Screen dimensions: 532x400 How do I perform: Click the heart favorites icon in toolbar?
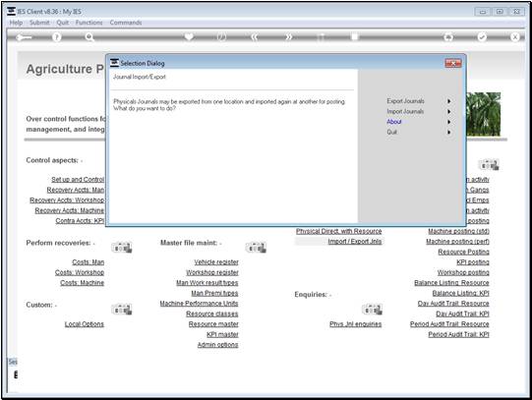[x=189, y=36]
